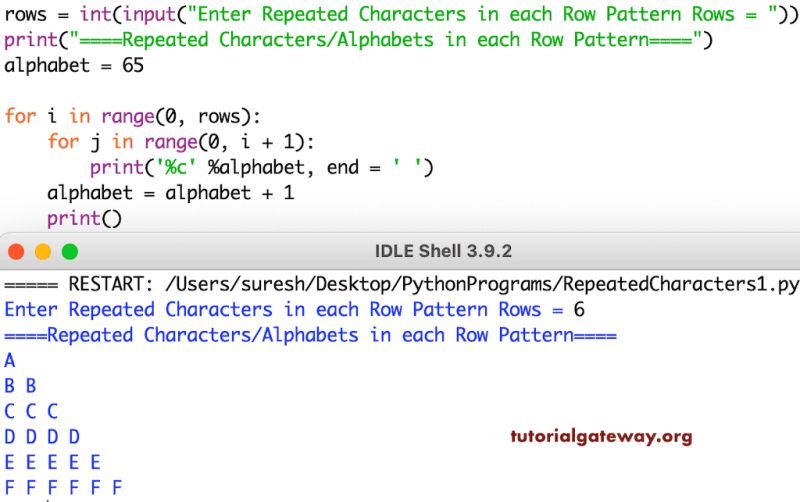This screenshot has height=502, width=800.
Task: Click the shell output '====Repeated Characters/Alphabets' line
Action: [x=310, y=335]
